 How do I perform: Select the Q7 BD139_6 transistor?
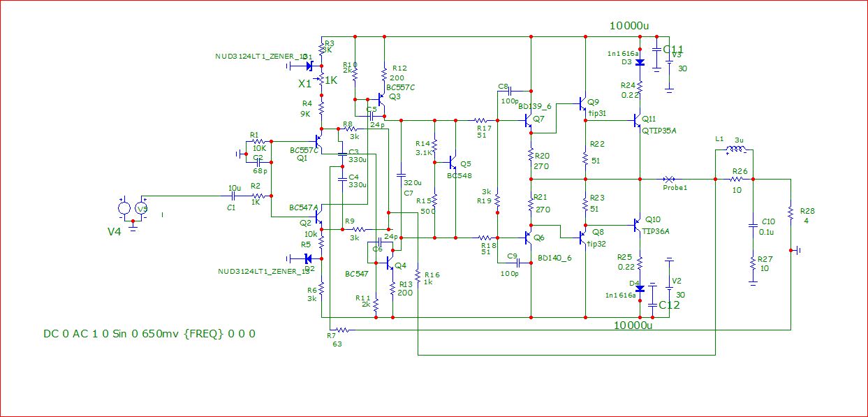coord(528,120)
